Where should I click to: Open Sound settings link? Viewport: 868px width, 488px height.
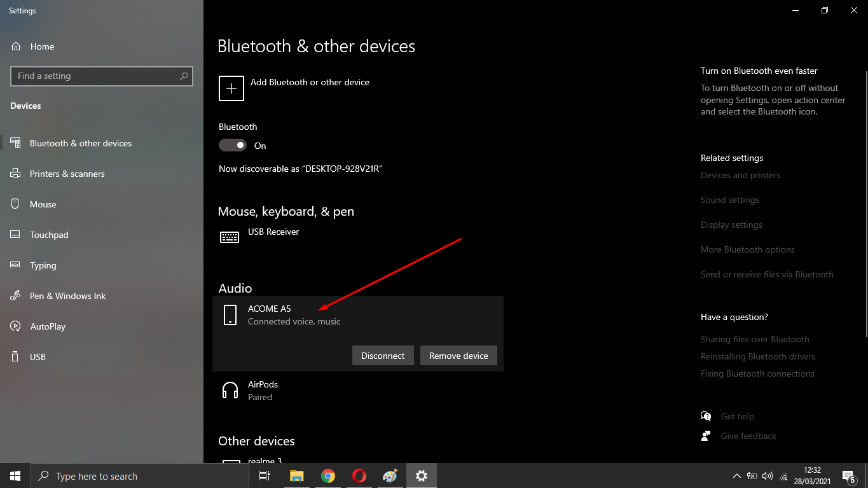point(730,200)
